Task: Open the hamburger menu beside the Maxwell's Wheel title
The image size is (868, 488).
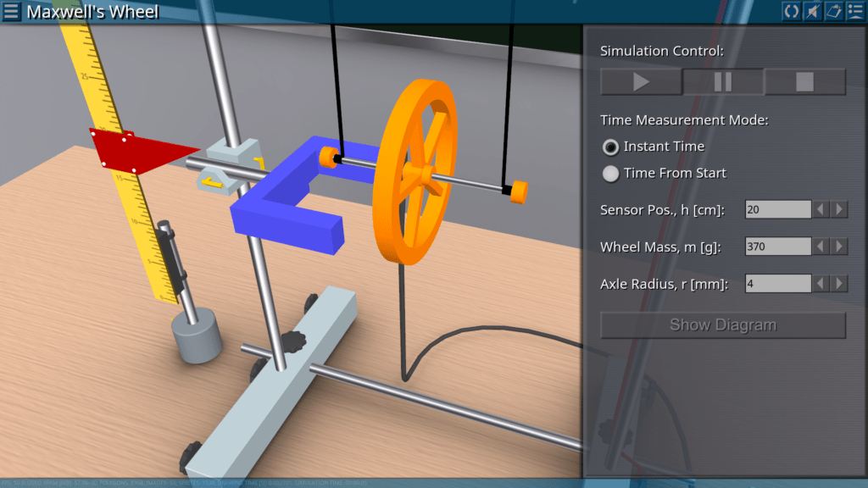Action: coord(12,12)
